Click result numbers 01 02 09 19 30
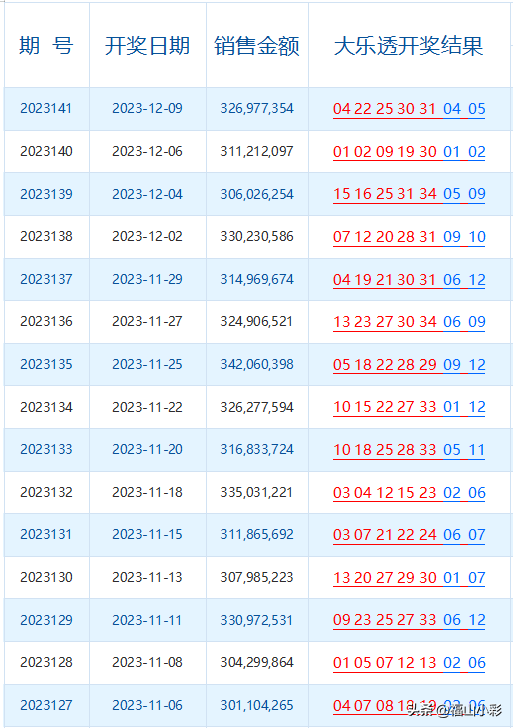This screenshot has width=513, height=728. 385,152
